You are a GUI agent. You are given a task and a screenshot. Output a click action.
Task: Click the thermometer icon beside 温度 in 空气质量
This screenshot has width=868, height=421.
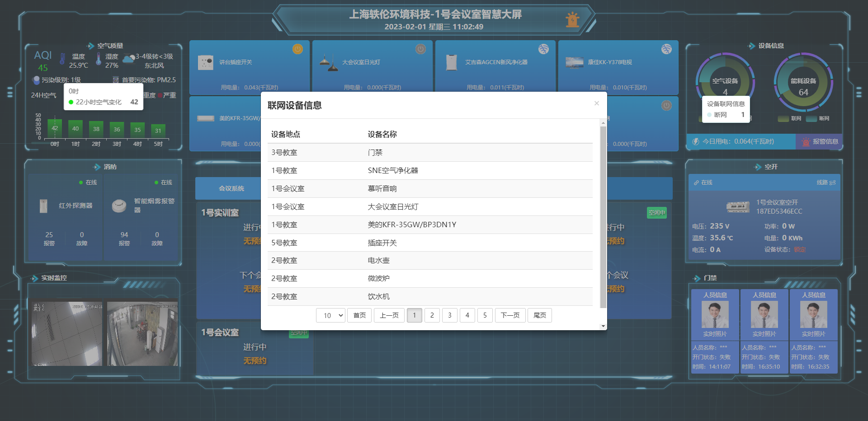pyautogui.click(x=62, y=59)
